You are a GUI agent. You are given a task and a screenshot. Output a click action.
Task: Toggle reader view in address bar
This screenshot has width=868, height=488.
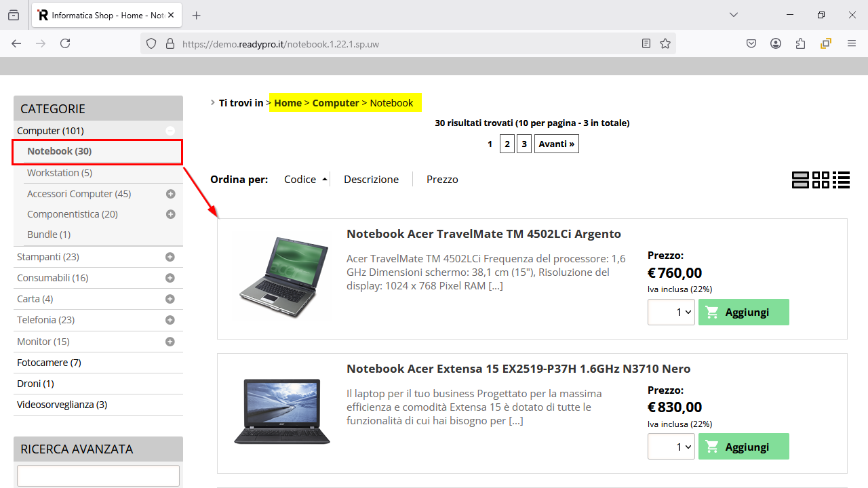pyautogui.click(x=646, y=43)
